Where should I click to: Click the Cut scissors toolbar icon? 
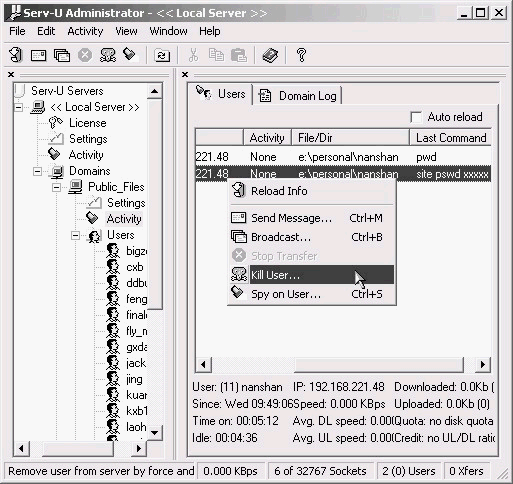[x=193, y=55]
